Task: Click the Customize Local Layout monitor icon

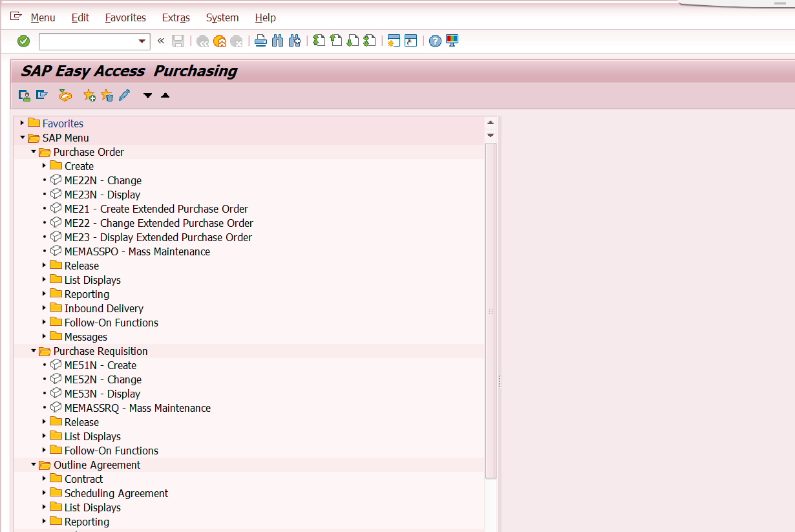Action: coord(452,41)
